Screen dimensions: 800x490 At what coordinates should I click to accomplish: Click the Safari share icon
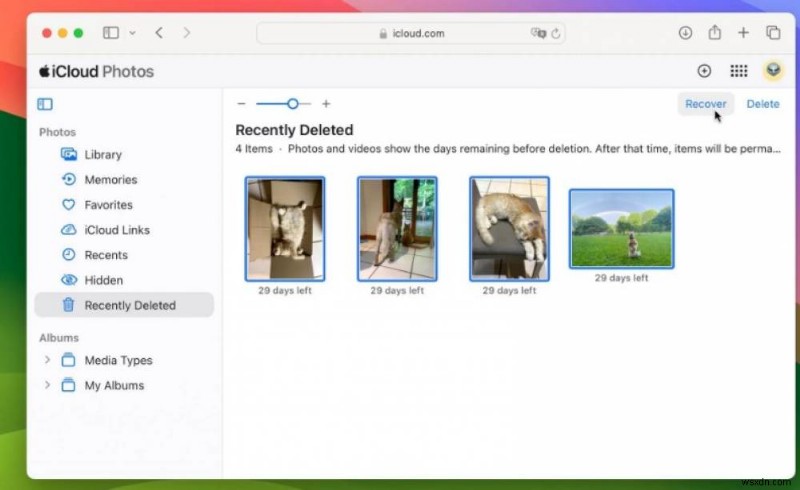tap(714, 32)
